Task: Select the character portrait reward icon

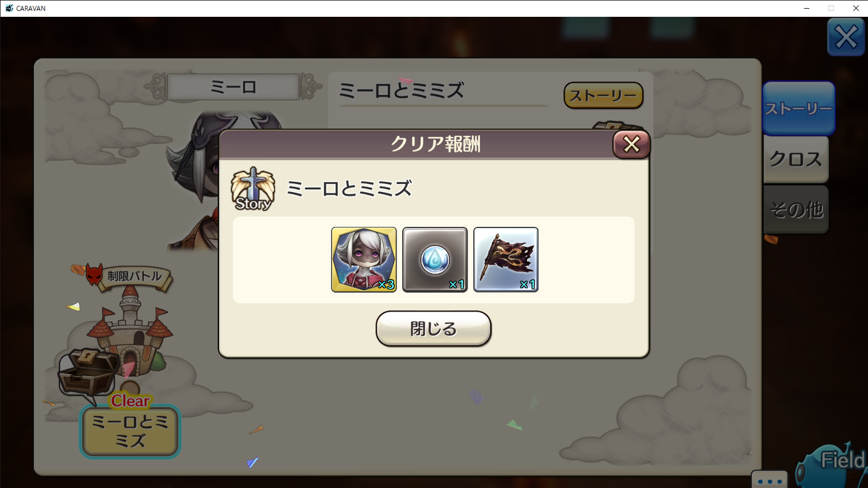Action: (364, 259)
